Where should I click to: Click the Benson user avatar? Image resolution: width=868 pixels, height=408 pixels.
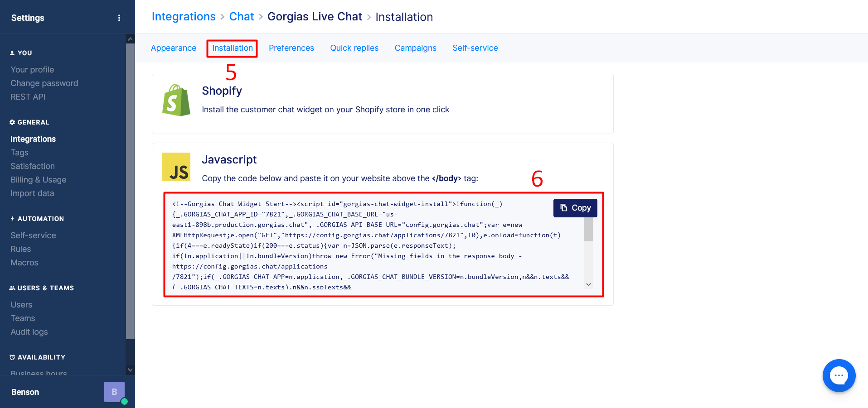pyautogui.click(x=114, y=392)
